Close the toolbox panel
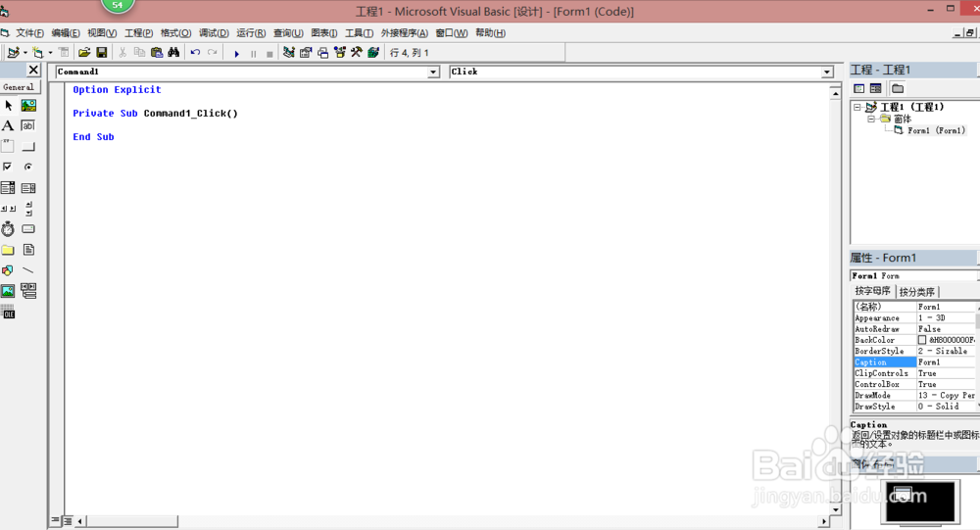980x530 pixels. pos(33,70)
